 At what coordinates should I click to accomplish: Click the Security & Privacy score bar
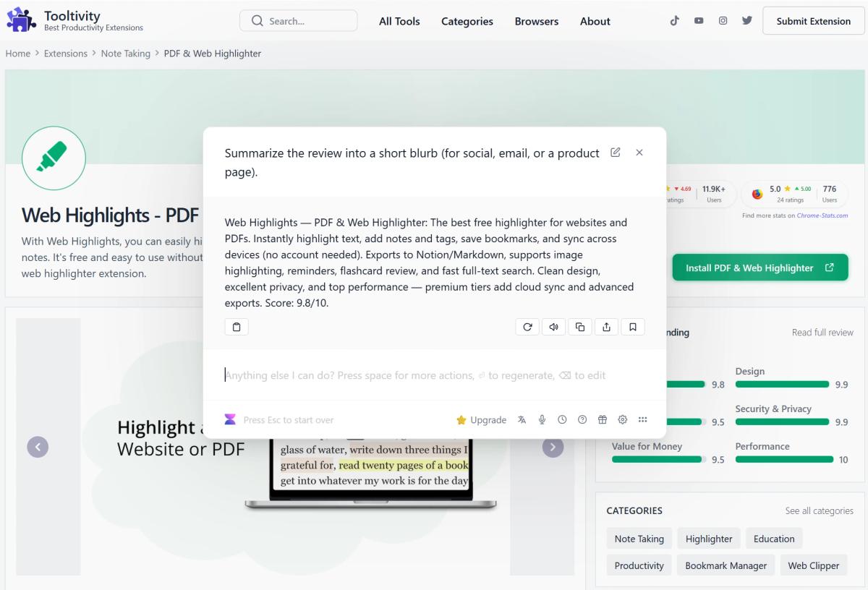(782, 422)
